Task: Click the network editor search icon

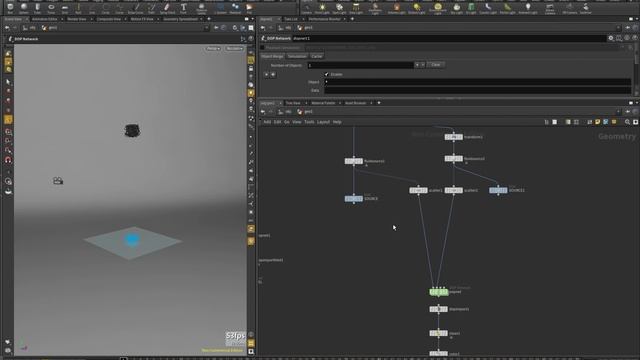Action: pyautogui.click(x=627, y=122)
